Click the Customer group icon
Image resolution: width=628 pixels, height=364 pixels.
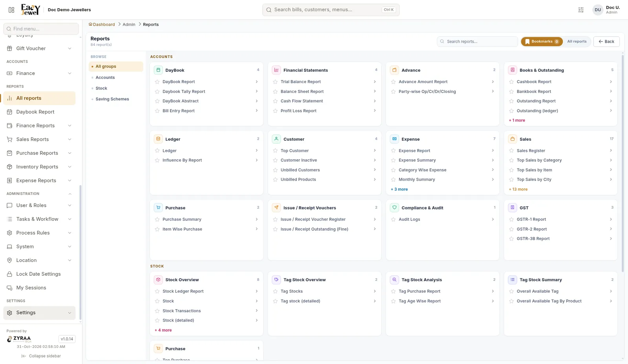point(276,139)
